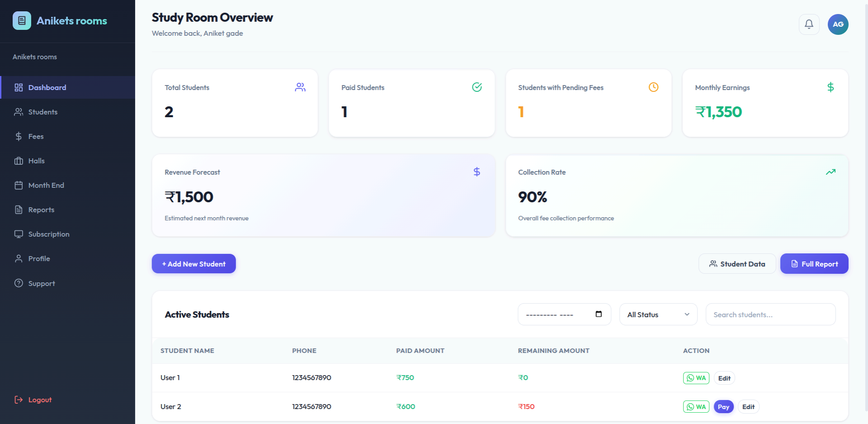Generate the Full Report

click(x=814, y=264)
